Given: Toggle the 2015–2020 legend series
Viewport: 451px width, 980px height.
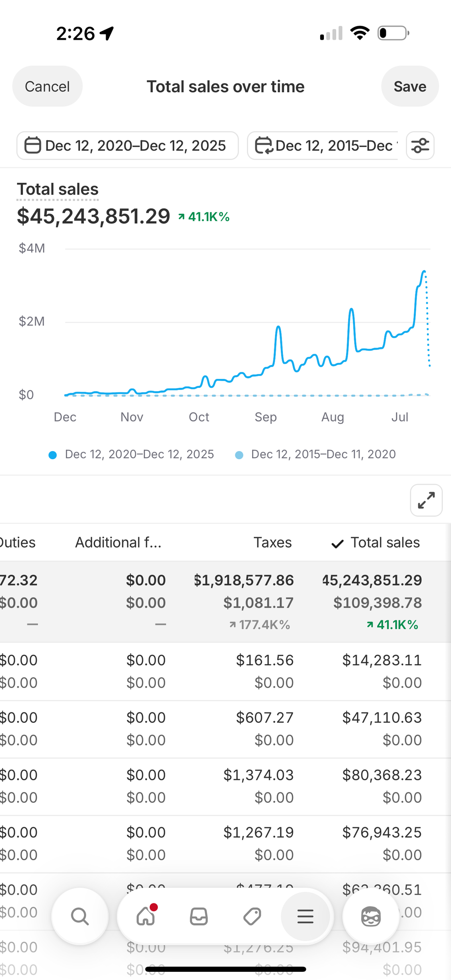Looking at the screenshot, I should pos(316,454).
